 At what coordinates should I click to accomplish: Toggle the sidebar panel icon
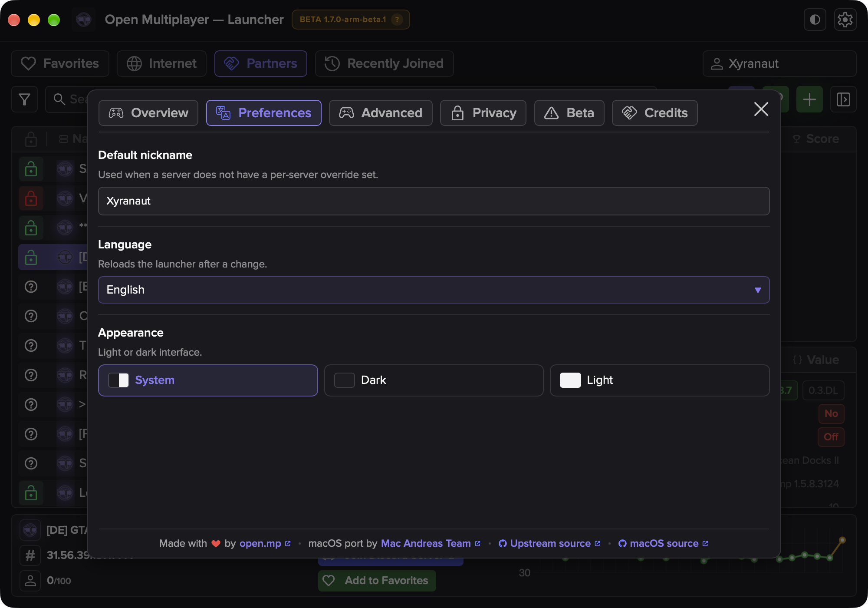pos(843,99)
